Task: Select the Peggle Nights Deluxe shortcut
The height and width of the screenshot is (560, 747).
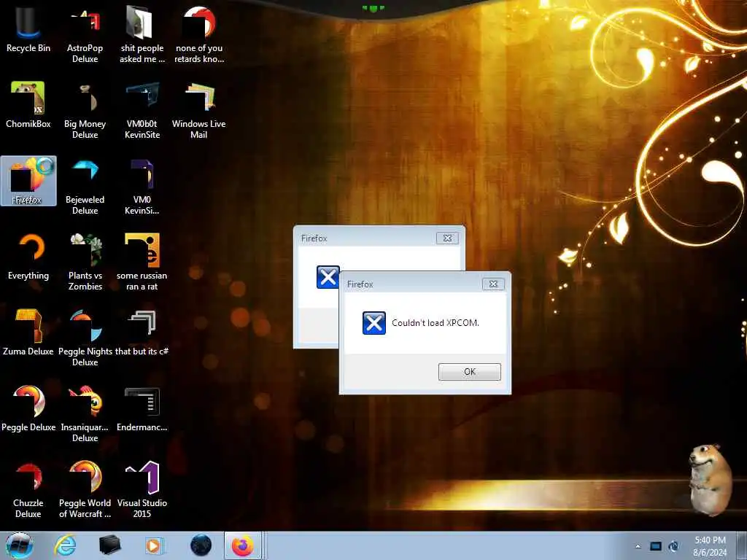Action: tap(85, 338)
